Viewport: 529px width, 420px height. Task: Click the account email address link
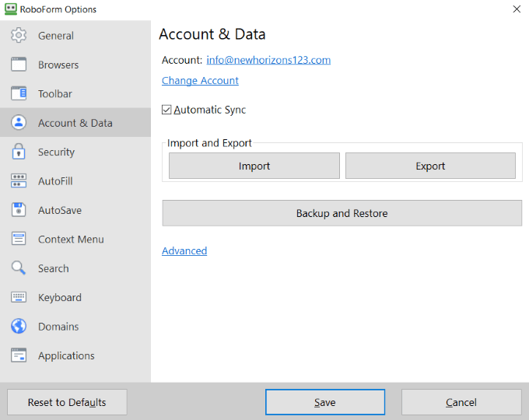pos(268,60)
